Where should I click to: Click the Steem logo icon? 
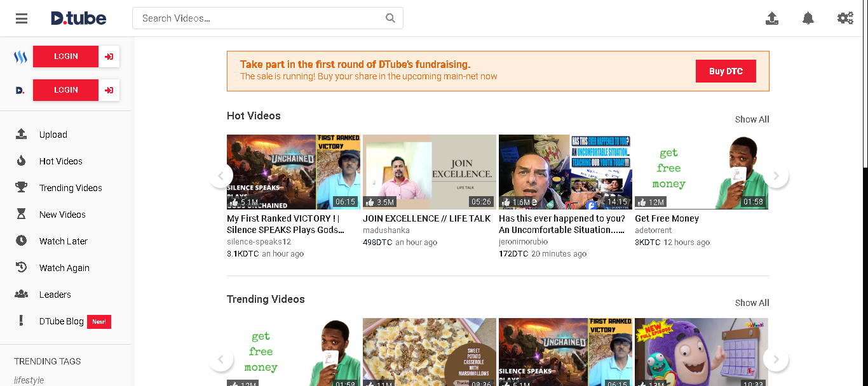[21, 57]
